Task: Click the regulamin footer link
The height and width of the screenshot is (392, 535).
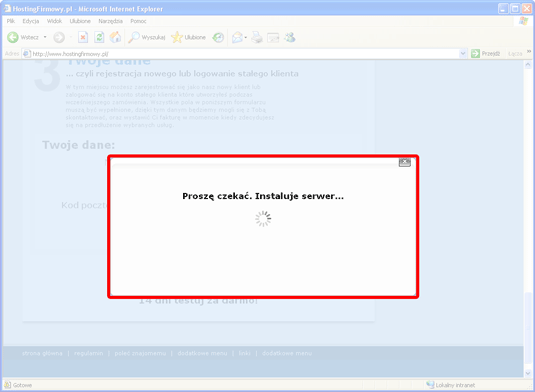Action: click(x=88, y=353)
